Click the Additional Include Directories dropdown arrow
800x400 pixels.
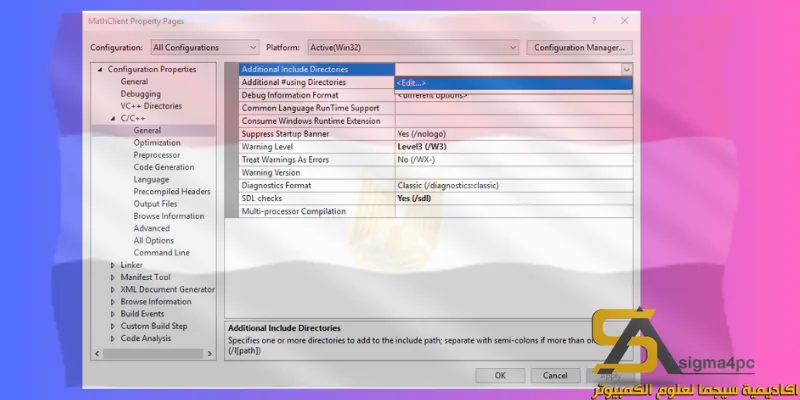pyautogui.click(x=627, y=69)
